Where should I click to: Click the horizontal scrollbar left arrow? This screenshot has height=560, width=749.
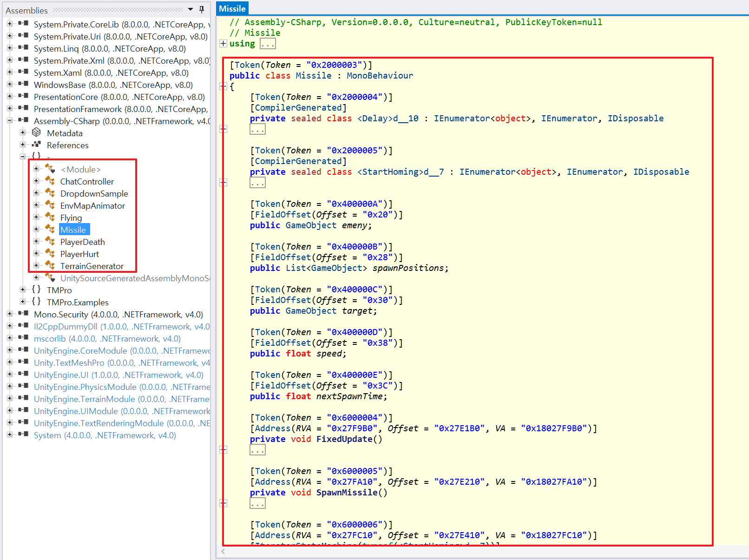point(223,551)
